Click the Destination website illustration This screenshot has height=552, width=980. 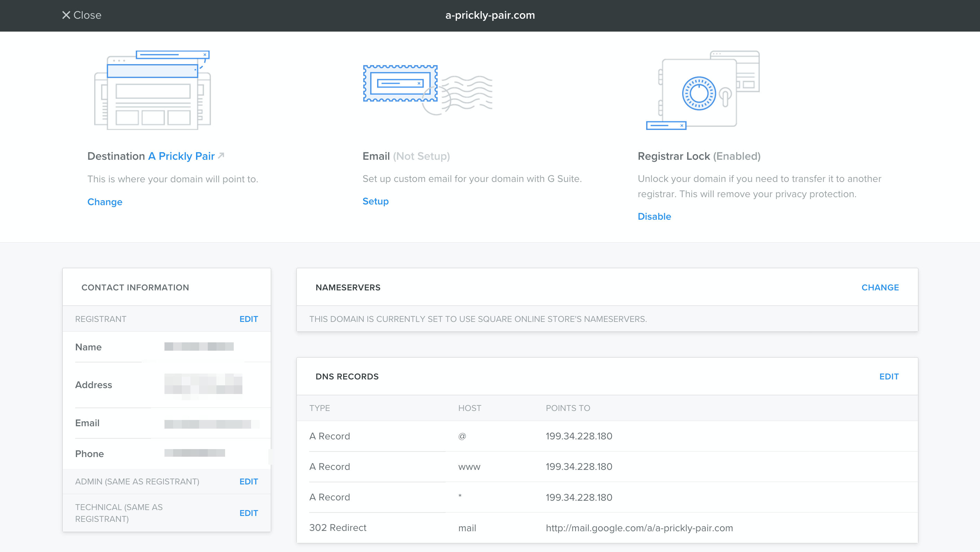click(x=153, y=90)
